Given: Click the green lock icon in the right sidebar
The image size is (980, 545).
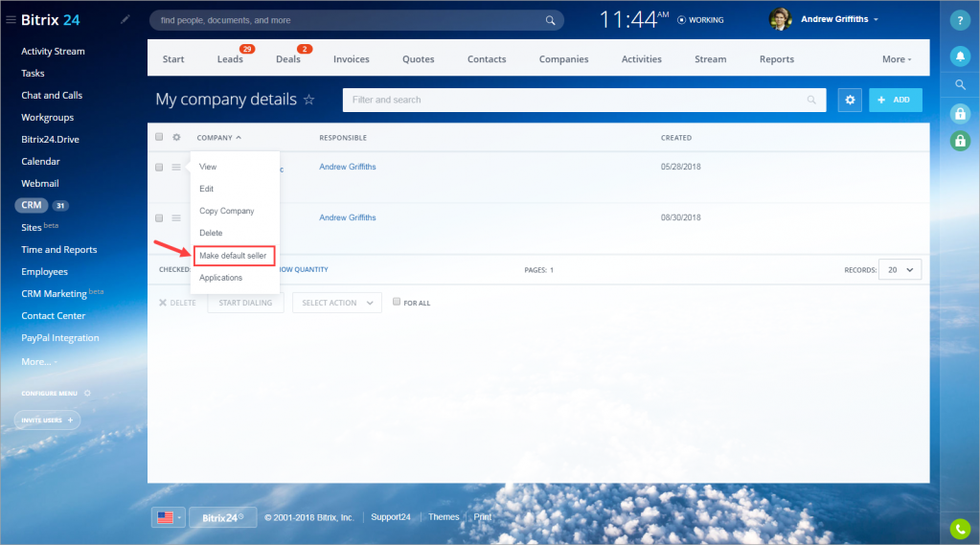Looking at the screenshot, I should pos(960,141).
